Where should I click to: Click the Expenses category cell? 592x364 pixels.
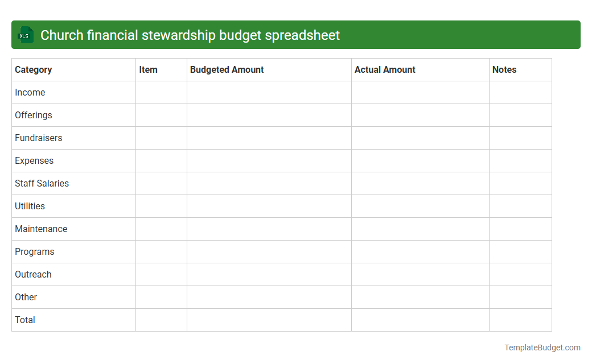[34, 160]
